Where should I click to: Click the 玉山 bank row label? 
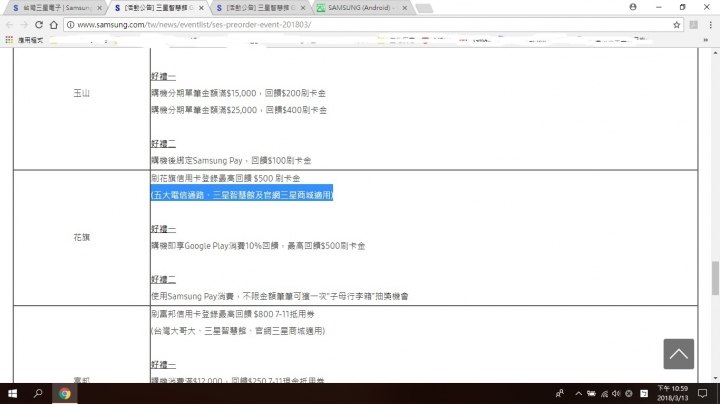pyautogui.click(x=82, y=93)
